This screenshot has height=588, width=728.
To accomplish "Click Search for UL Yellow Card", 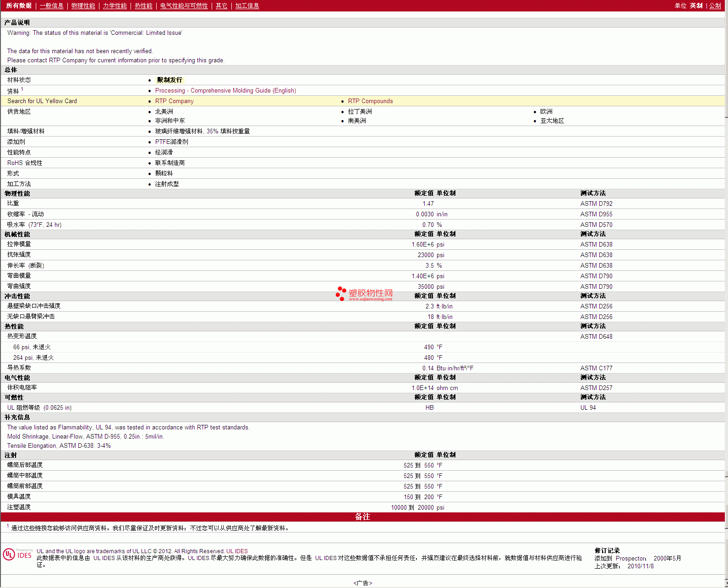I will pos(42,101).
